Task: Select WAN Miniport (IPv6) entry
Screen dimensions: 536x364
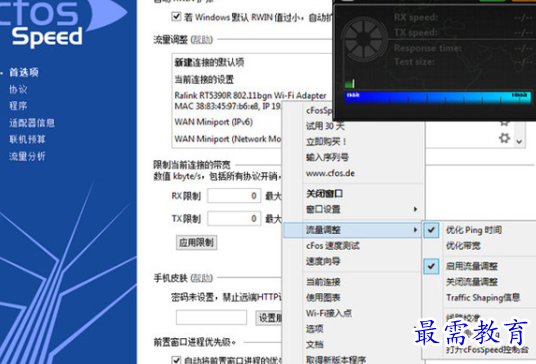Action: [214, 122]
